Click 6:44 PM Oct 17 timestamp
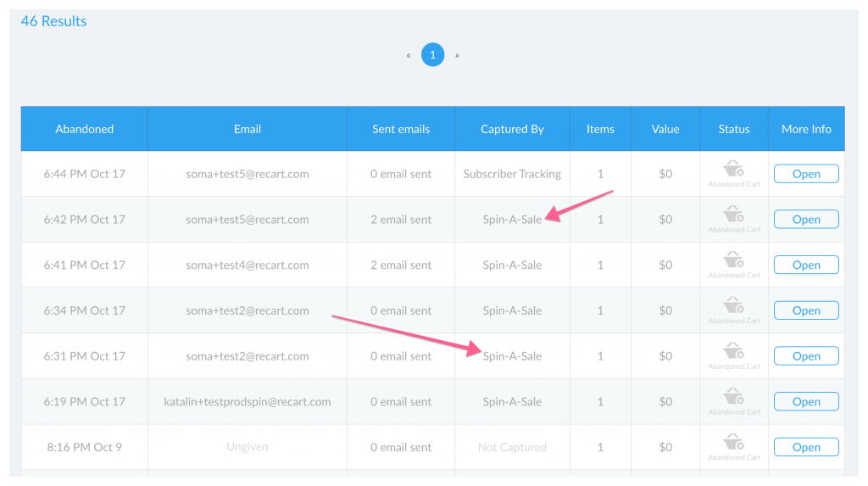 [x=85, y=174]
